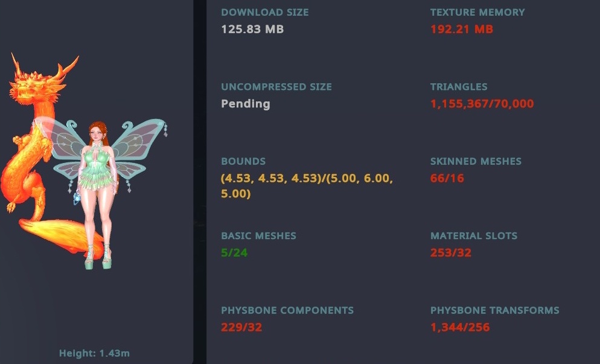Click the Pending status text
Screen dimensions: 600x364
246,104
